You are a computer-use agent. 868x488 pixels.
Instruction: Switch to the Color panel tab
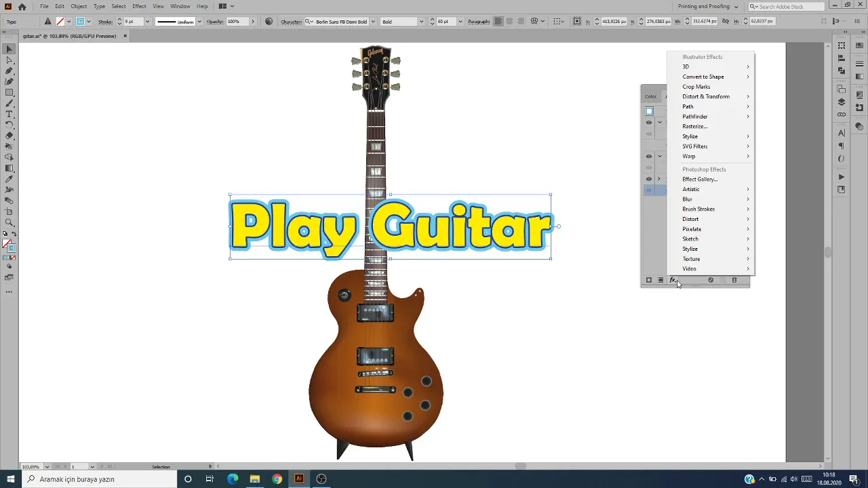tap(651, 96)
